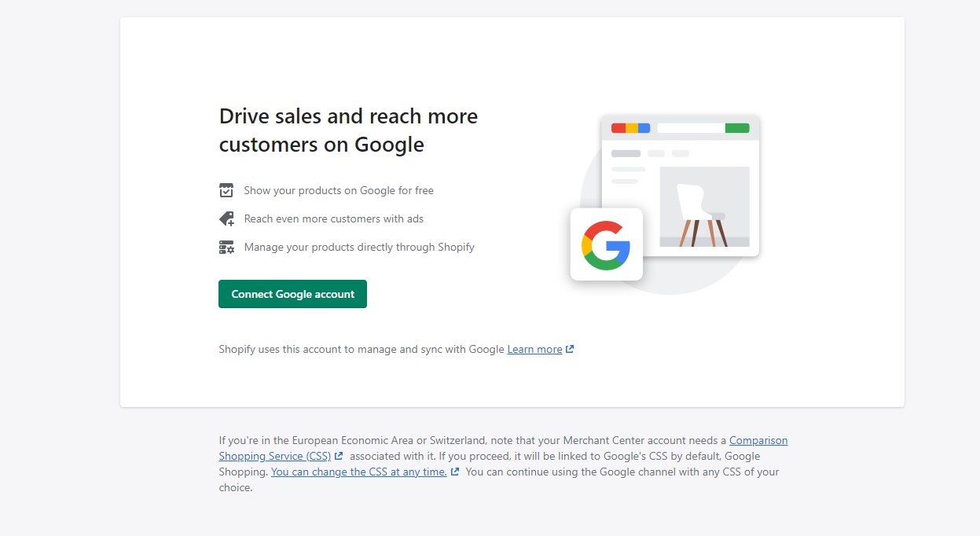Click 'Show your products on Google for free' text
The height and width of the screenshot is (536, 980).
pos(339,190)
